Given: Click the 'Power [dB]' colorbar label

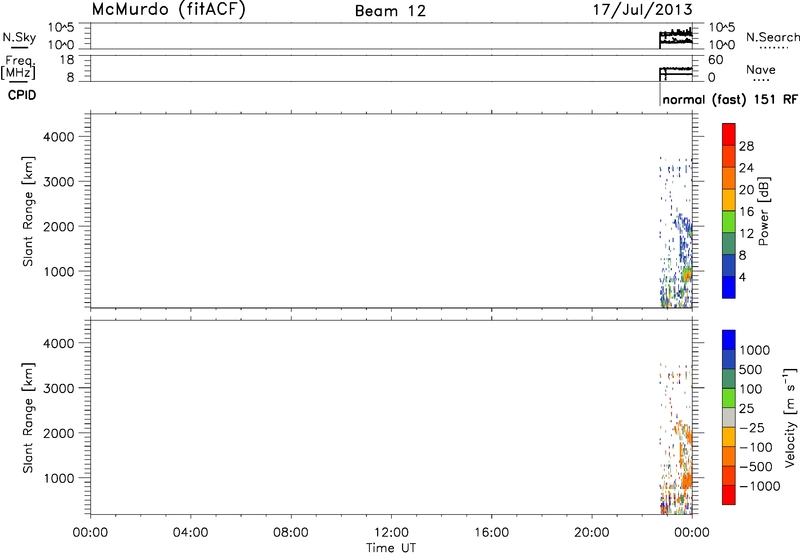Looking at the screenshot, I should [763, 211].
